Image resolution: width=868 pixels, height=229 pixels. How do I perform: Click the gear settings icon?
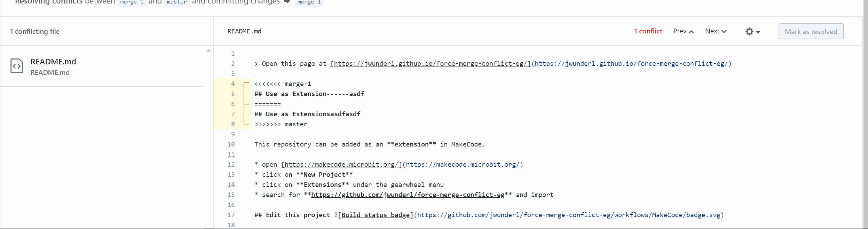749,32
